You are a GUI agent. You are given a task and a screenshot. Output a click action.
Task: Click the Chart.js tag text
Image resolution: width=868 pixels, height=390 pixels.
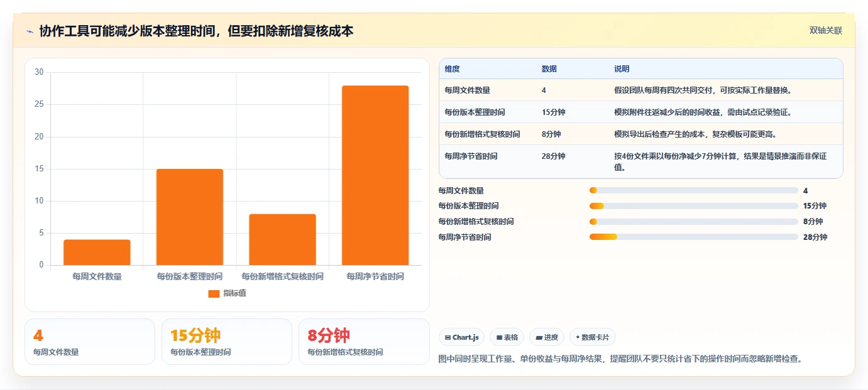[x=466, y=337]
